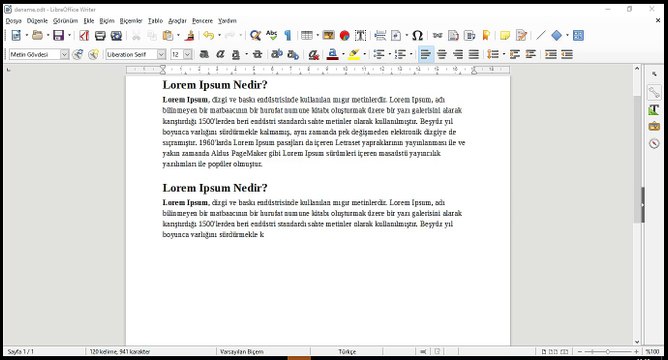This screenshot has height=360, width=668.
Task: Click the %100 zoom level
Action: click(x=652, y=351)
